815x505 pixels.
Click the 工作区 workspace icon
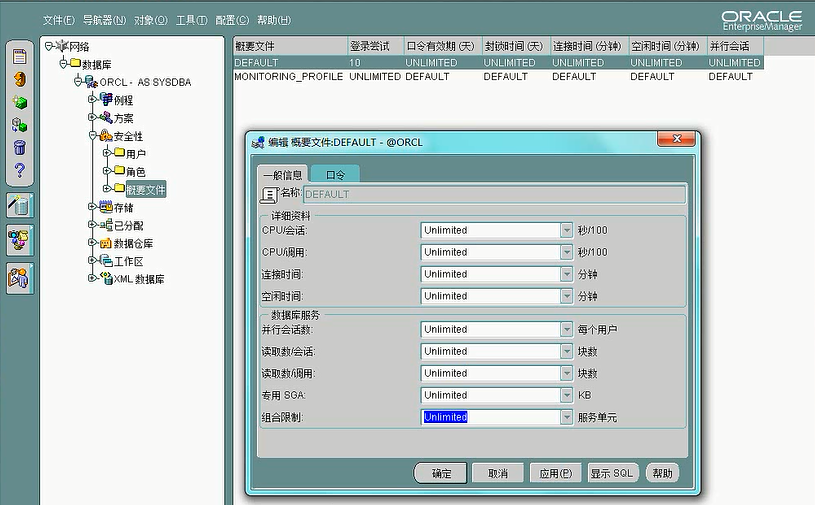[106, 260]
